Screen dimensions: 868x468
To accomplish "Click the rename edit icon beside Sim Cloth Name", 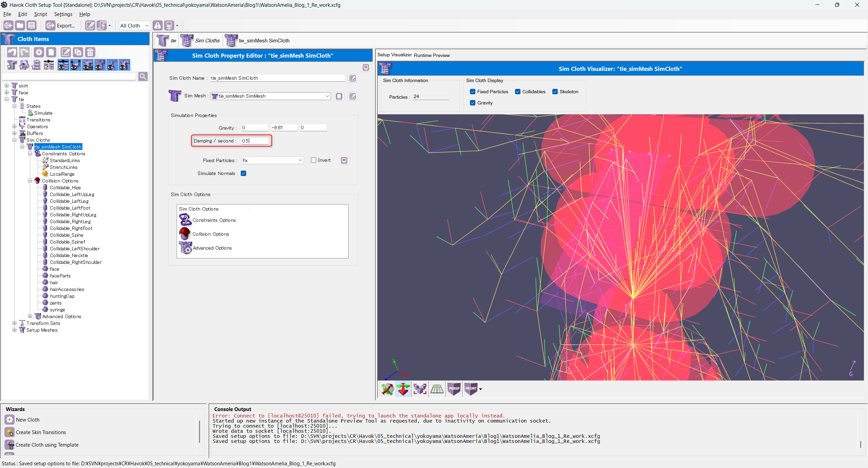I will (x=353, y=78).
